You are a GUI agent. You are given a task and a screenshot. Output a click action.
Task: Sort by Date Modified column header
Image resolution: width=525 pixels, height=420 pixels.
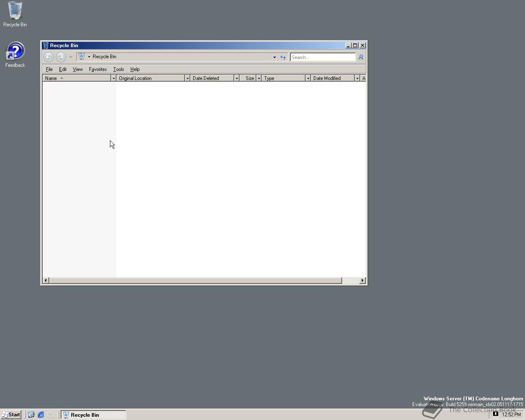coord(333,78)
